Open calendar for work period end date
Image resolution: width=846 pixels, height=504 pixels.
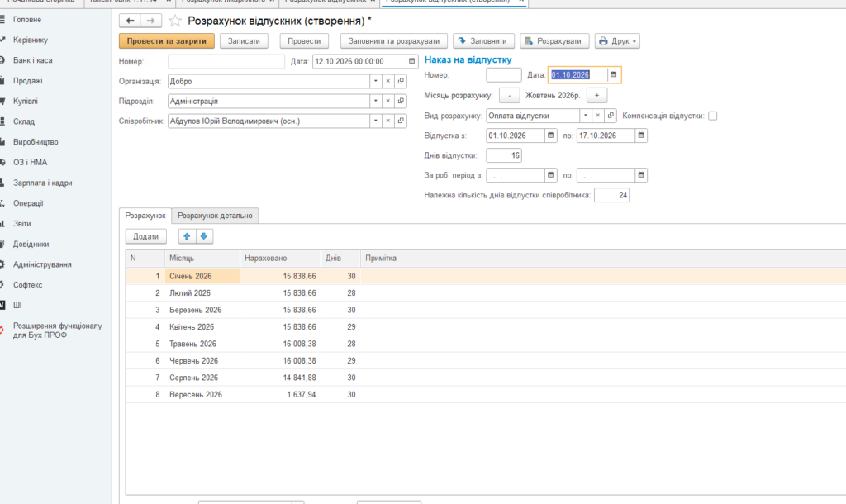tap(641, 175)
